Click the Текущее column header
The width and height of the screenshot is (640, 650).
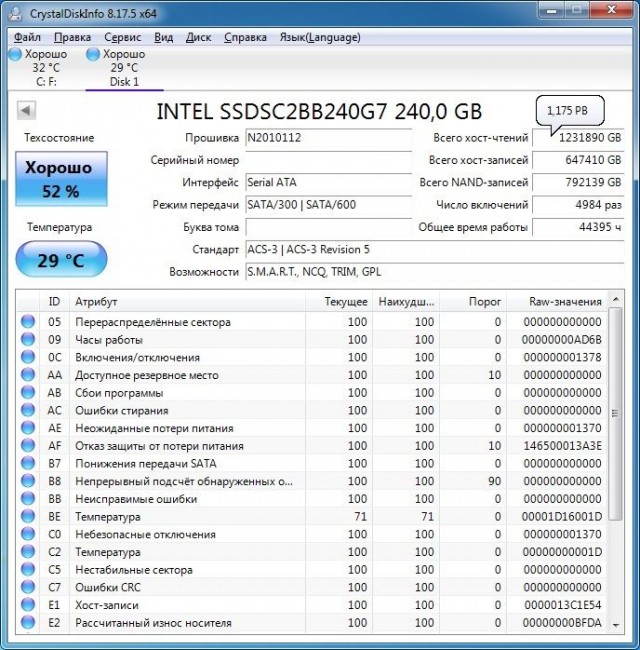coord(339,301)
